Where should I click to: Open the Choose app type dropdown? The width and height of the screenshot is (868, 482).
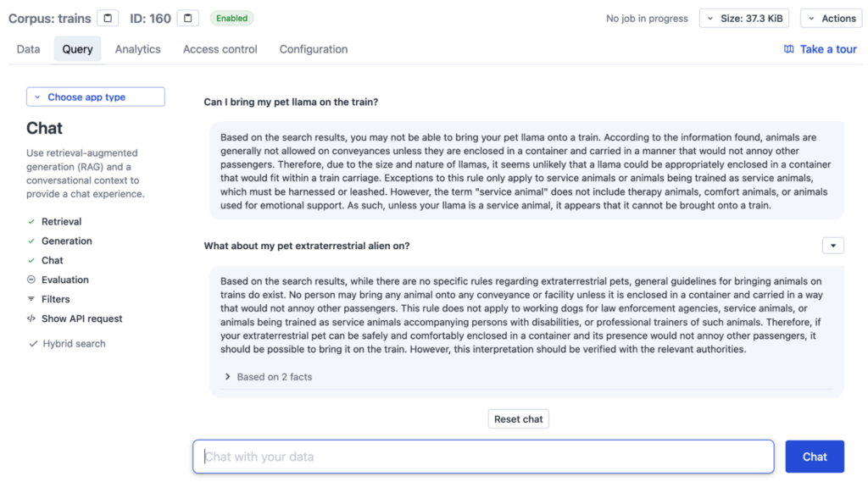pos(96,97)
